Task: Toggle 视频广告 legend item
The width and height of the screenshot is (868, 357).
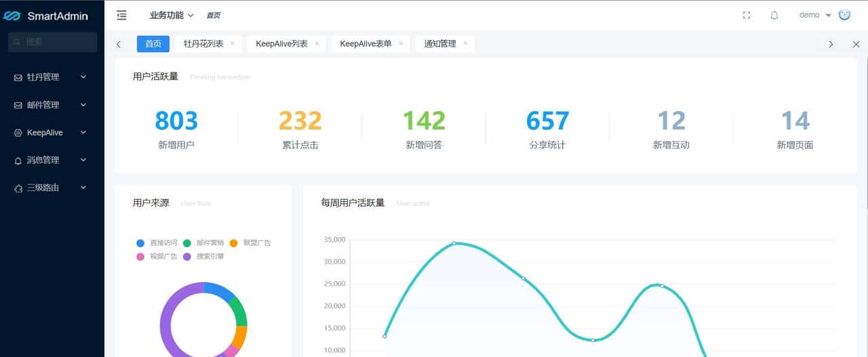Action: pyautogui.click(x=157, y=256)
